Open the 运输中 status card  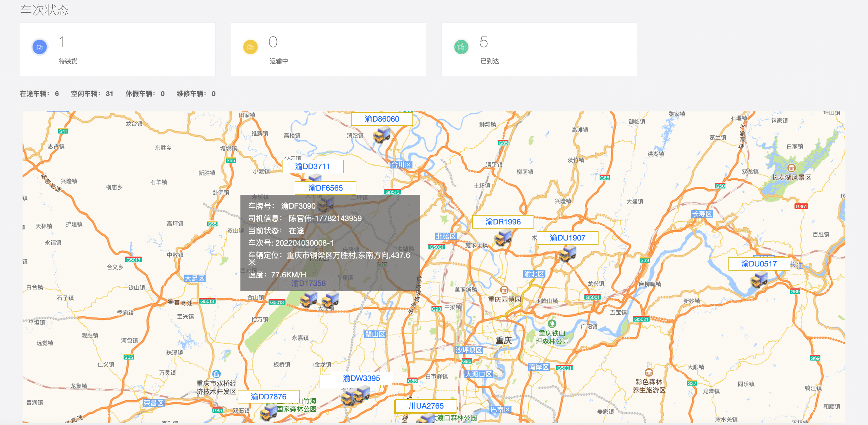328,49
